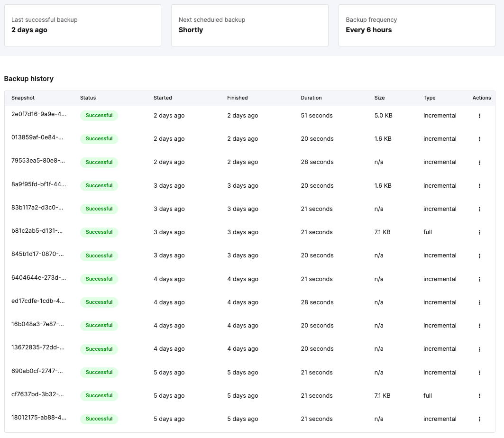Expand actions for snapshot ed17cdfe-1cdb

coord(479,302)
